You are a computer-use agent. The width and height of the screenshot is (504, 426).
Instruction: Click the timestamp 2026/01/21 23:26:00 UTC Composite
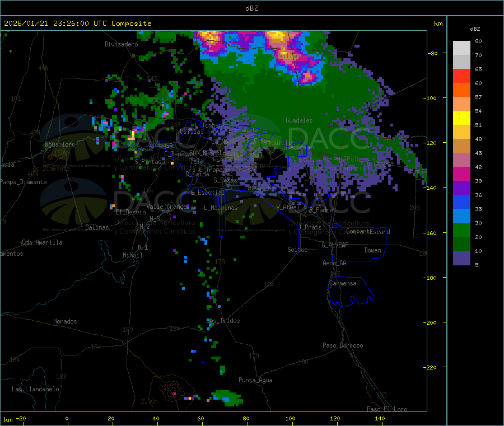coord(77,24)
